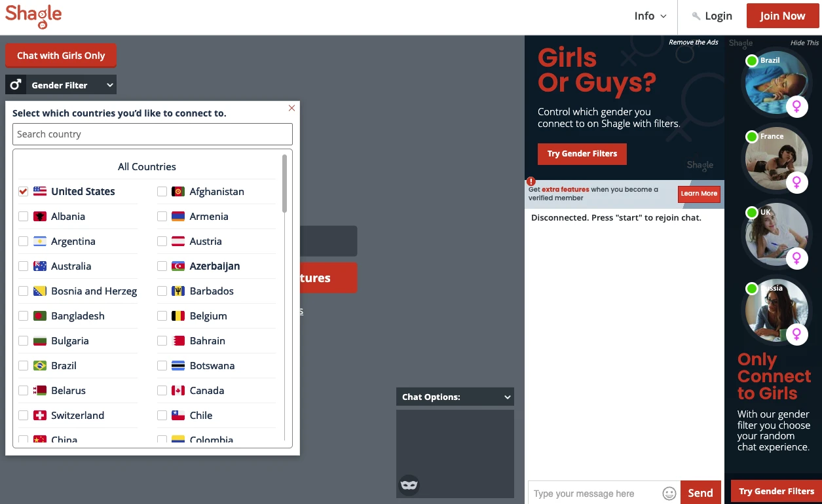Click the United States flag icon
The height and width of the screenshot is (504, 822).
pyautogui.click(x=40, y=192)
